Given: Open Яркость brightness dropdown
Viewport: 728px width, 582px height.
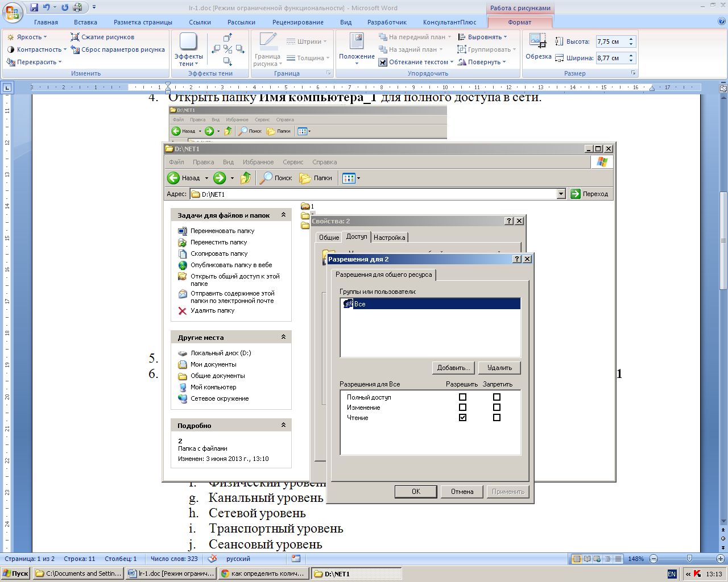Looking at the screenshot, I should click(x=27, y=37).
